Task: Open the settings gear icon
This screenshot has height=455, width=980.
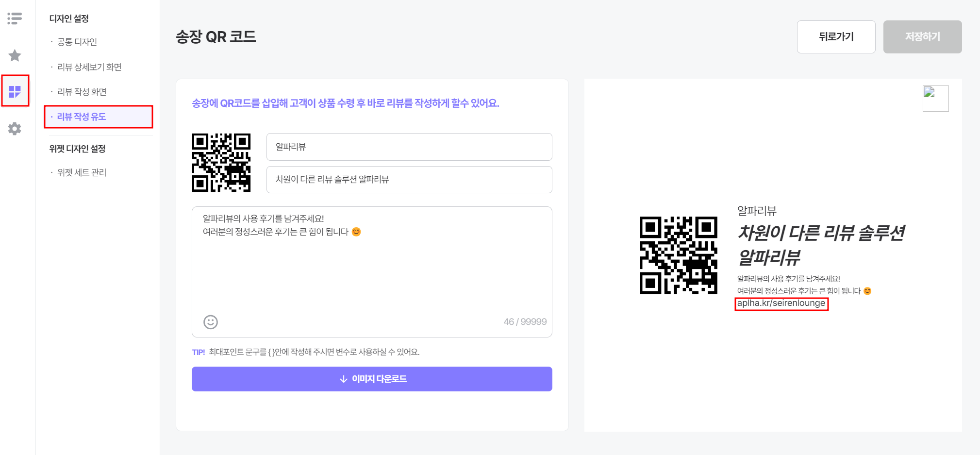Action: [x=15, y=129]
